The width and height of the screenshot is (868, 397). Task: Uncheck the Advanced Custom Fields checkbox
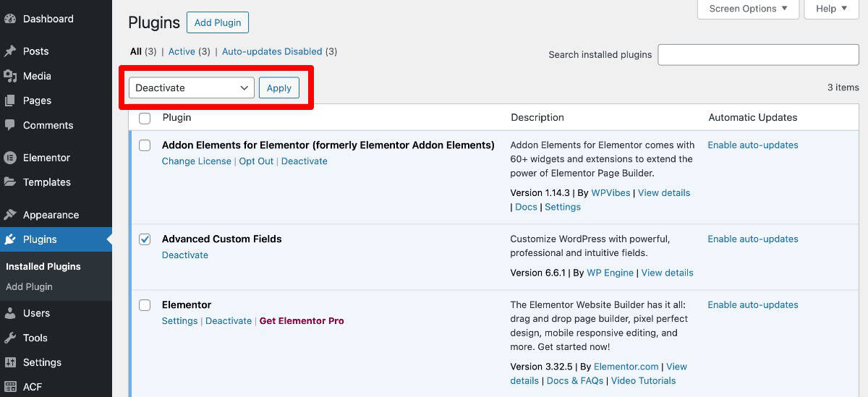click(x=145, y=239)
